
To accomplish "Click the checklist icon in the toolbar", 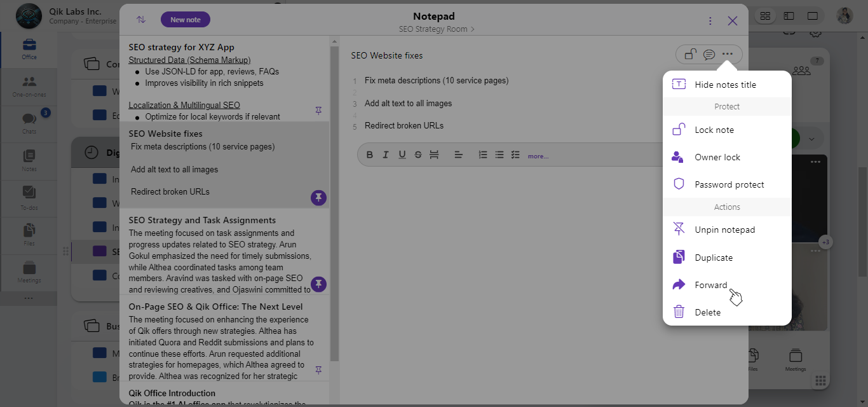I will click(515, 155).
